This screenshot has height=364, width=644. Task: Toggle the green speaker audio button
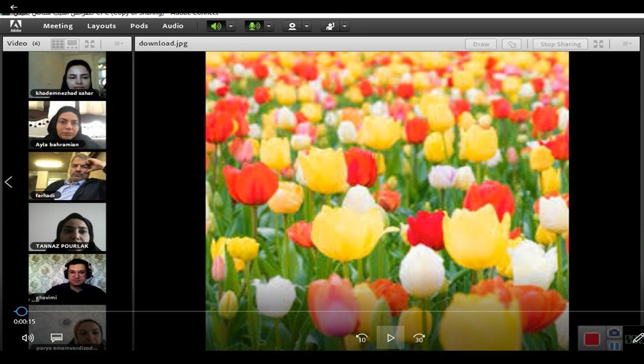click(216, 26)
